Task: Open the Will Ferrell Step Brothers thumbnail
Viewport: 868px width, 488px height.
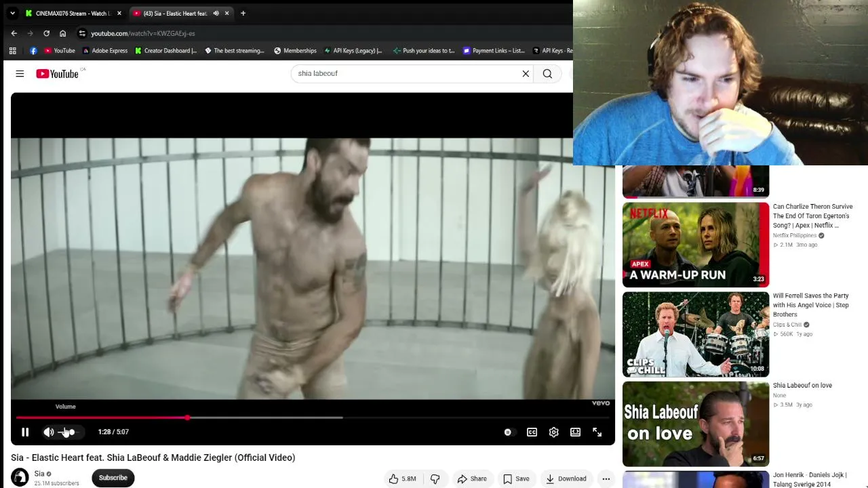Action: tap(696, 334)
